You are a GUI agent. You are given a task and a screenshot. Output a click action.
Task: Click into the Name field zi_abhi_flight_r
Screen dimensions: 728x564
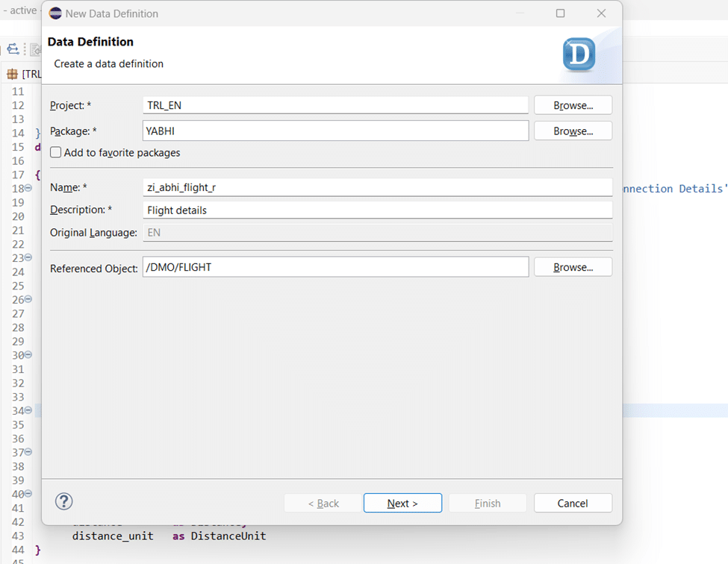[x=377, y=187]
